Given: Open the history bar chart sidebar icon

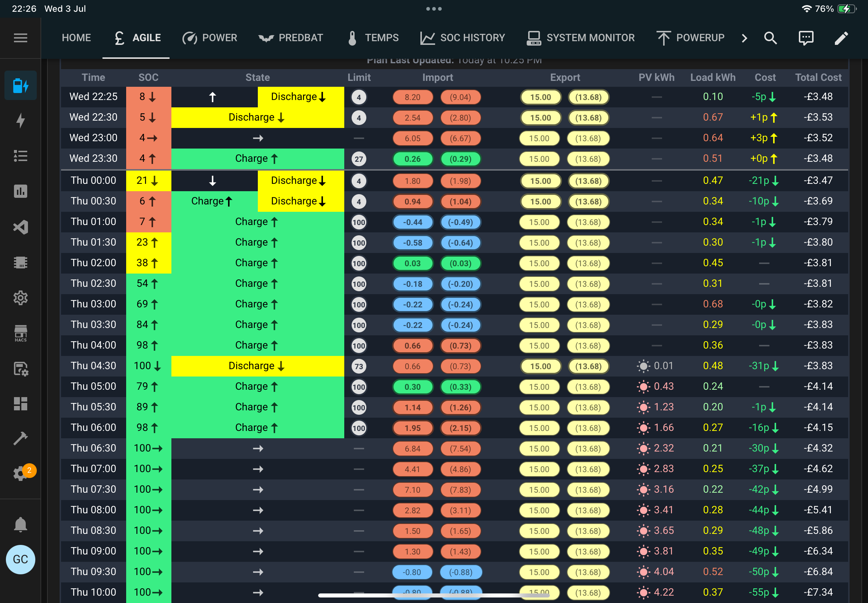Looking at the screenshot, I should (20, 191).
